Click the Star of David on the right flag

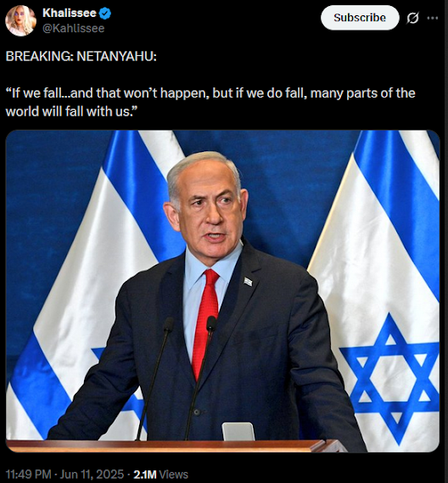pyautogui.click(x=389, y=379)
